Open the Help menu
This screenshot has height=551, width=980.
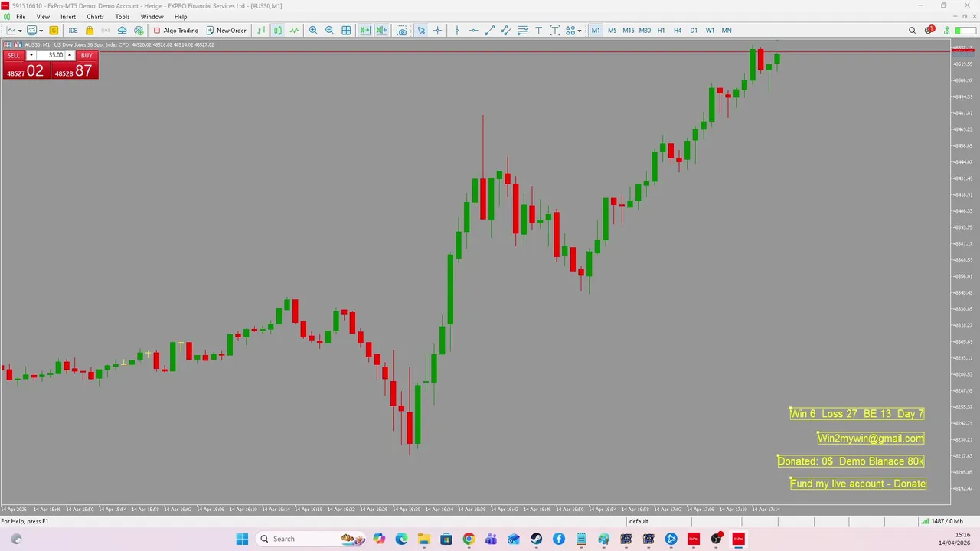tap(181, 17)
